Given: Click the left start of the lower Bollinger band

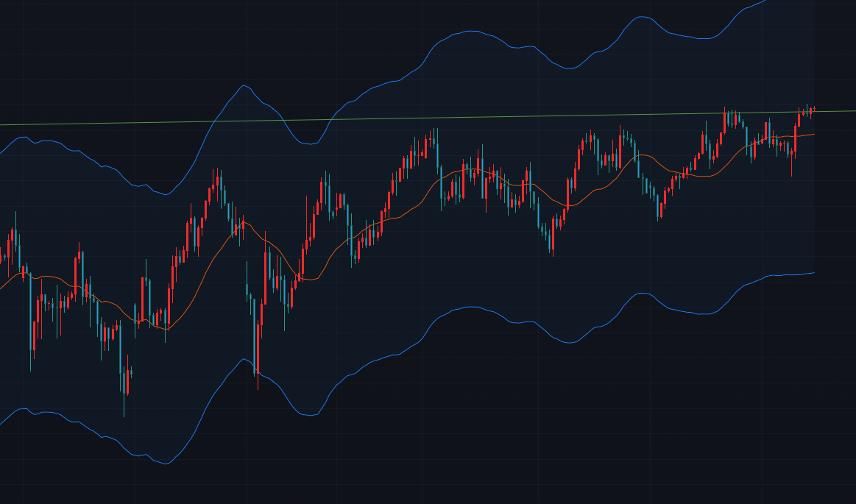Looking at the screenshot, I should pos(1,424).
